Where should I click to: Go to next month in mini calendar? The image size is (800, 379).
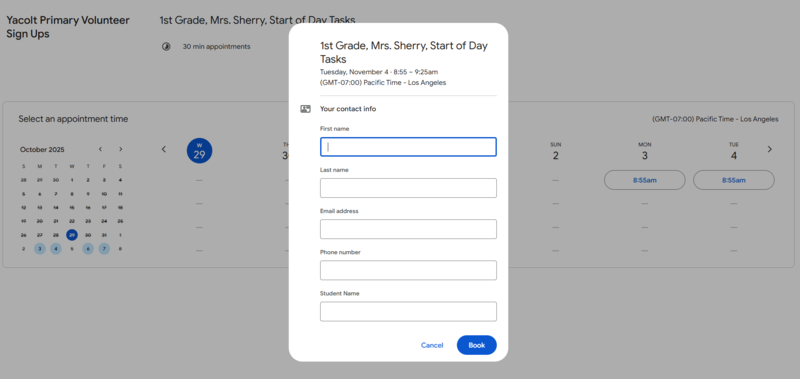click(120, 149)
